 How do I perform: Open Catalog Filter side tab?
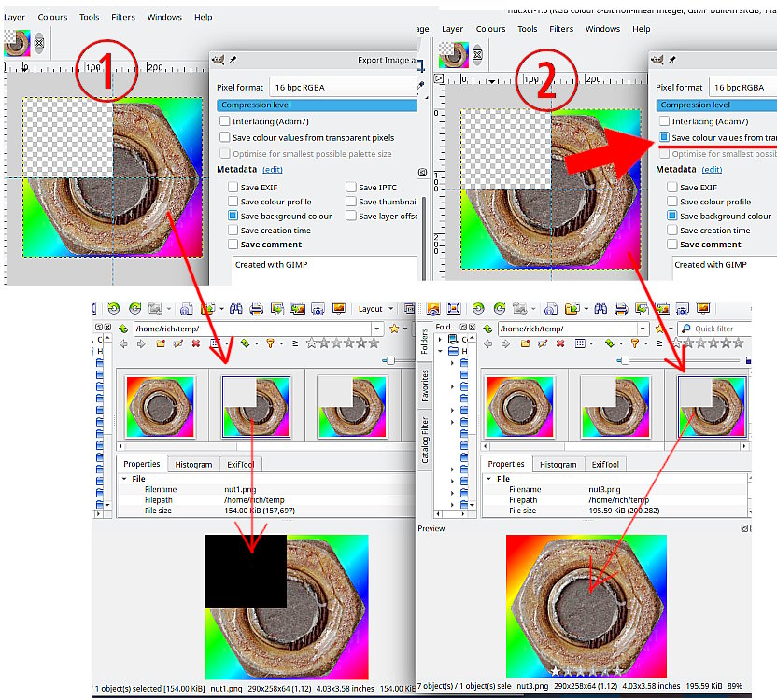pos(425,440)
